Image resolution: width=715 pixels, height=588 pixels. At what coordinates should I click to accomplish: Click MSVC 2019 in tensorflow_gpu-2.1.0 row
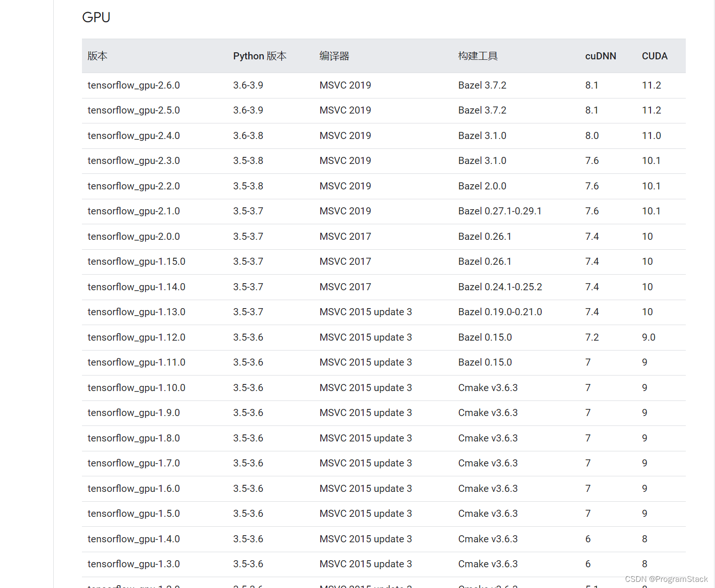pyautogui.click(x=345, y=211)
